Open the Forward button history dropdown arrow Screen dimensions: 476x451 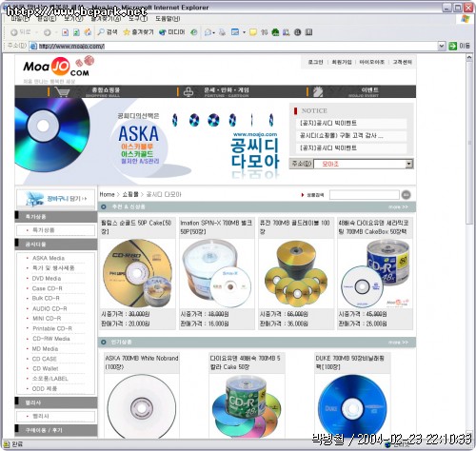[x=56, y=32]
